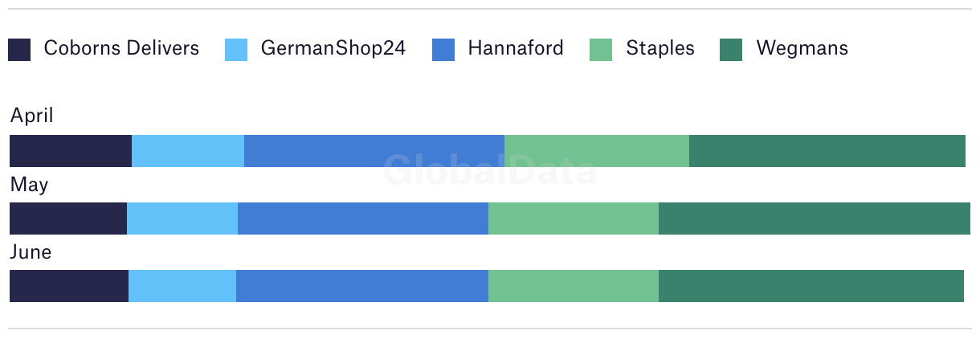Select the April Hannaford bar segment

374,151
